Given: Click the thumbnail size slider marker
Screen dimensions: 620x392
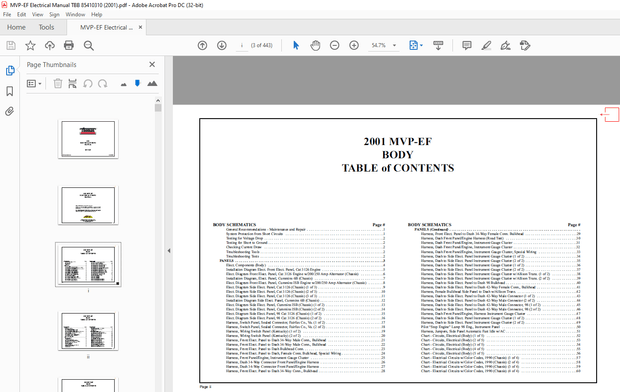Looking at the screenshot, I should [x=137, y=83].
